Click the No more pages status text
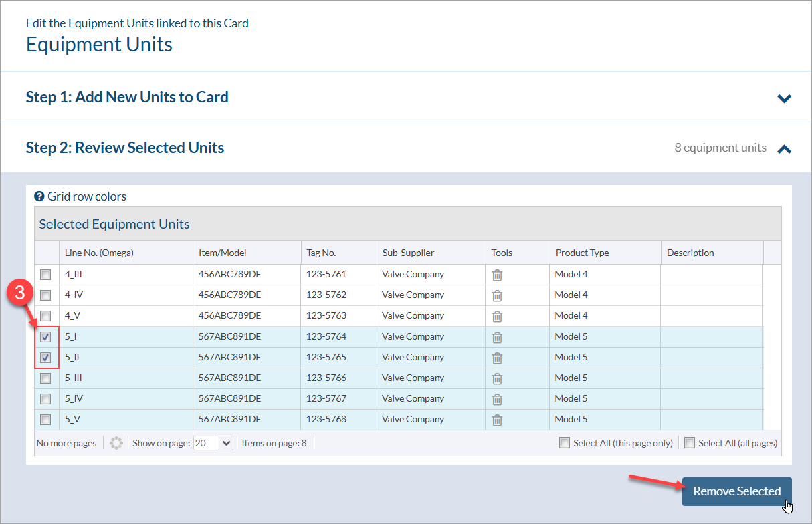 pos(66,443)
